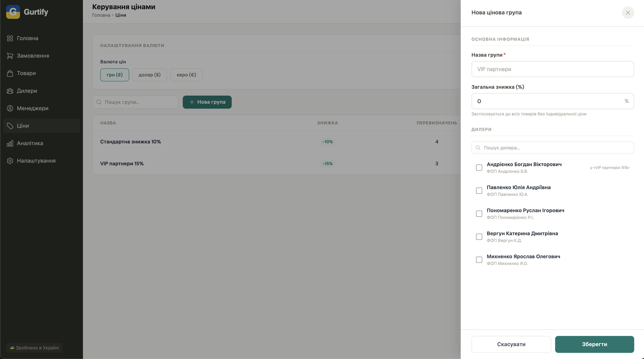Click the gear icon for Налаштування
Viewport: 644px width, 359px height.
coord(10,161)
